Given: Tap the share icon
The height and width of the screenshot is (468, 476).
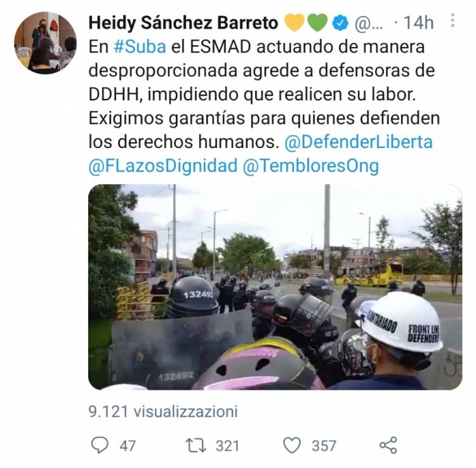Looking at the screenshot, I should (388, 445).
